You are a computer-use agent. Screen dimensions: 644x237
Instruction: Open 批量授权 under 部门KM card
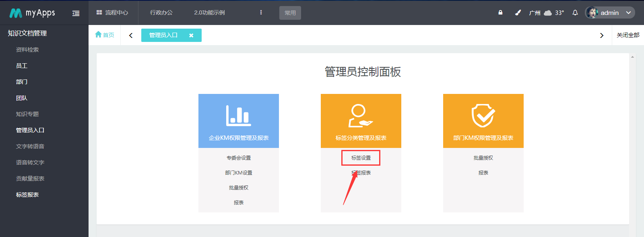click(x=483, y=158)
